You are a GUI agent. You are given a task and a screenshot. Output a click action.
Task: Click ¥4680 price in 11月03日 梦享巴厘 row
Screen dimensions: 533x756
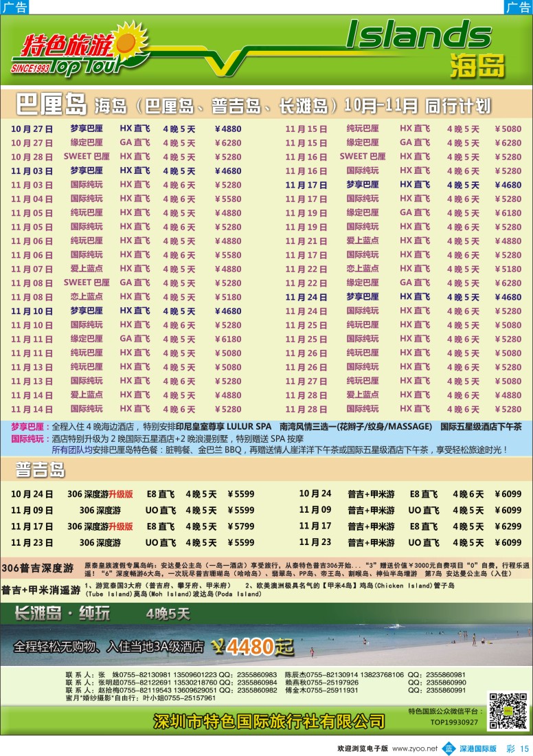228,170
